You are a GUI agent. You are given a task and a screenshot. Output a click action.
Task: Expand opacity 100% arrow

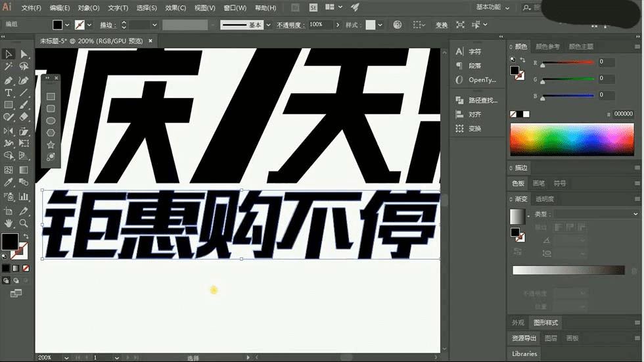[338, 25]
